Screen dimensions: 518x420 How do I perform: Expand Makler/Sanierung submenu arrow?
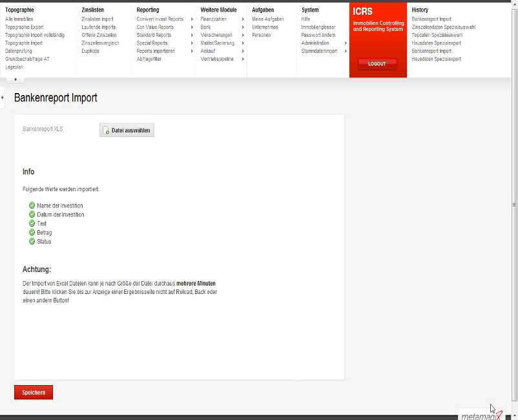[243, 43]
